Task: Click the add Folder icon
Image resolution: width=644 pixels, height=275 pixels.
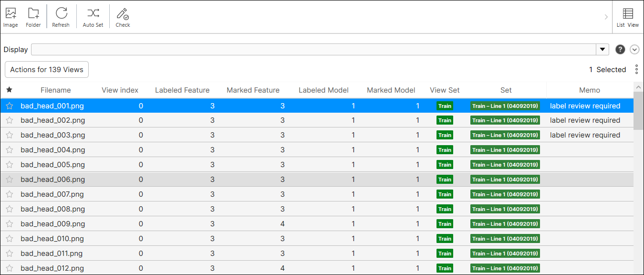Action: 33,14
